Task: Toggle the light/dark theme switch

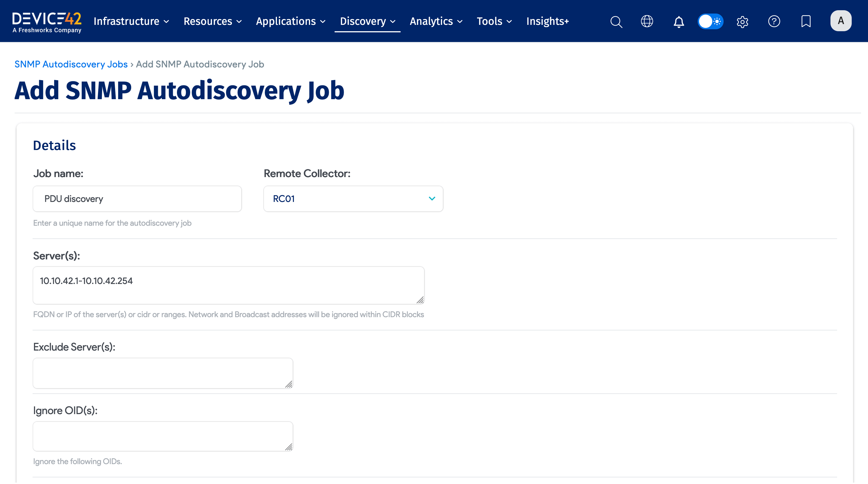Action: point(710,21)
